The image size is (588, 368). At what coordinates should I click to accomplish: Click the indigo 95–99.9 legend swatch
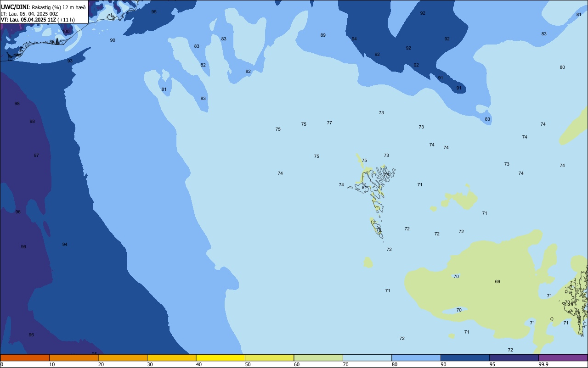coord(514,357)
